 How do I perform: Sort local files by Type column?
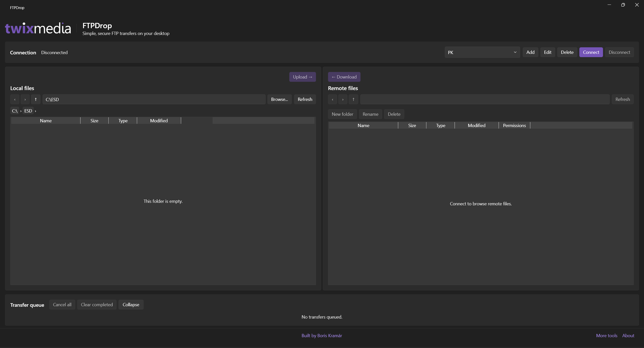pyautogui.click(x=123, y=121)
